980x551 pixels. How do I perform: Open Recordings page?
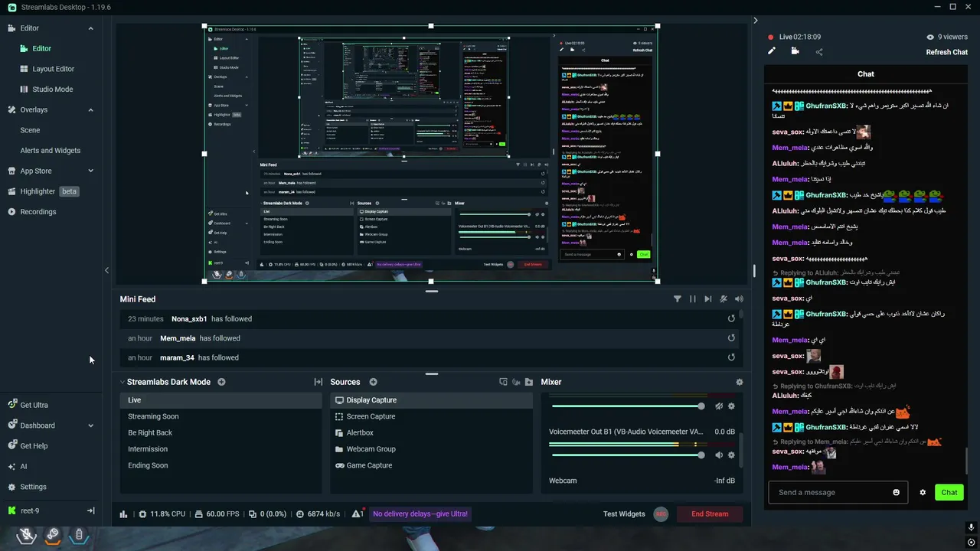pos(38,212)
